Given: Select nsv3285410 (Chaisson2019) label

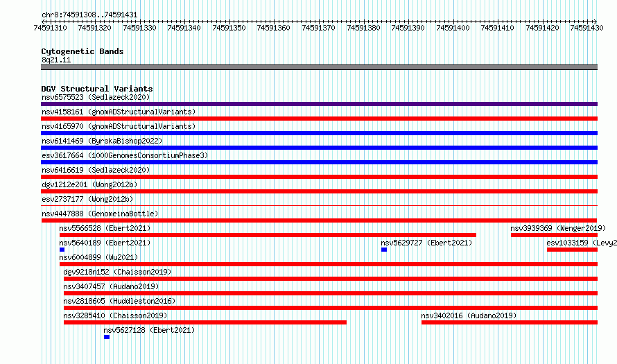Looking at the screenshot, I should point(115,315).
